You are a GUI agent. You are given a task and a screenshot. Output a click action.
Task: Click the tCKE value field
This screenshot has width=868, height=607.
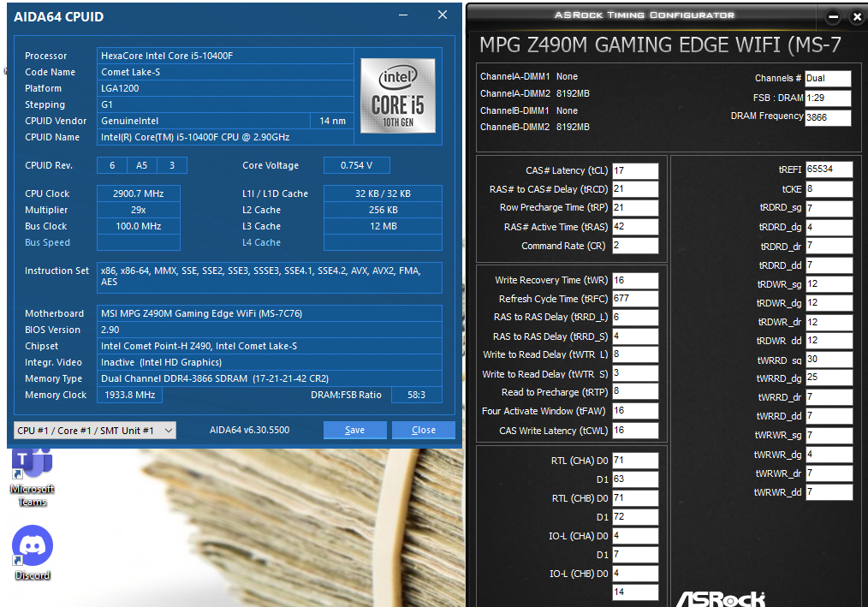(x=829, y=189)
